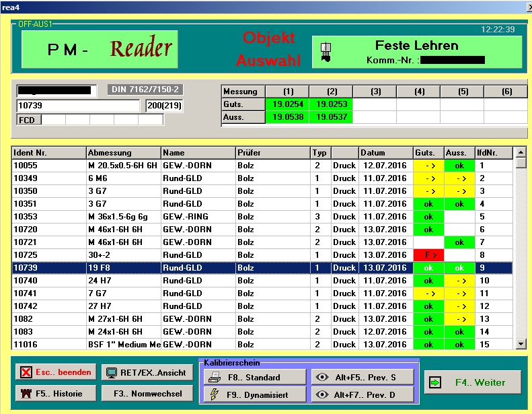
Task: Click the monitor icon on RET/EX..Ansicht
Action: tap(112, 373)
